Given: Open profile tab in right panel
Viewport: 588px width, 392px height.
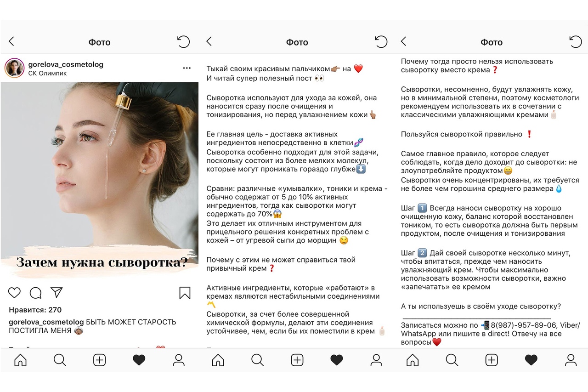Looking at the screenshot, I should coord(571,360).
